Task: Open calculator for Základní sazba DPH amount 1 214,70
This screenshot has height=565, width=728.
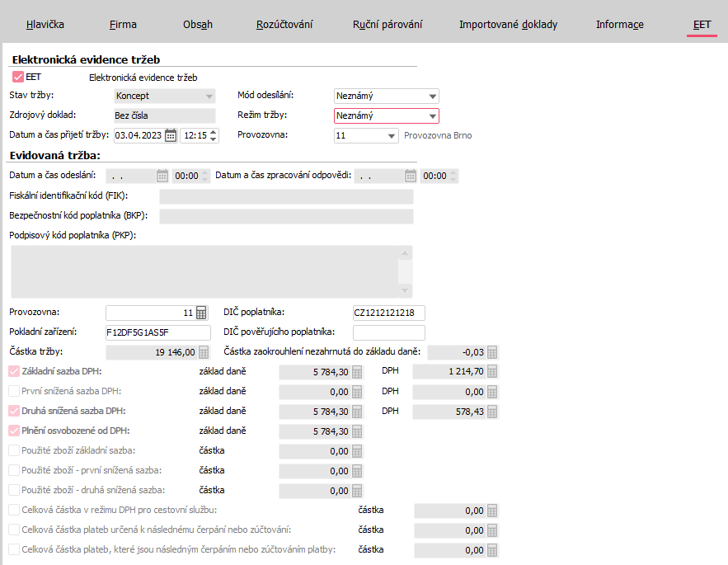Action: tap(492, 372)
